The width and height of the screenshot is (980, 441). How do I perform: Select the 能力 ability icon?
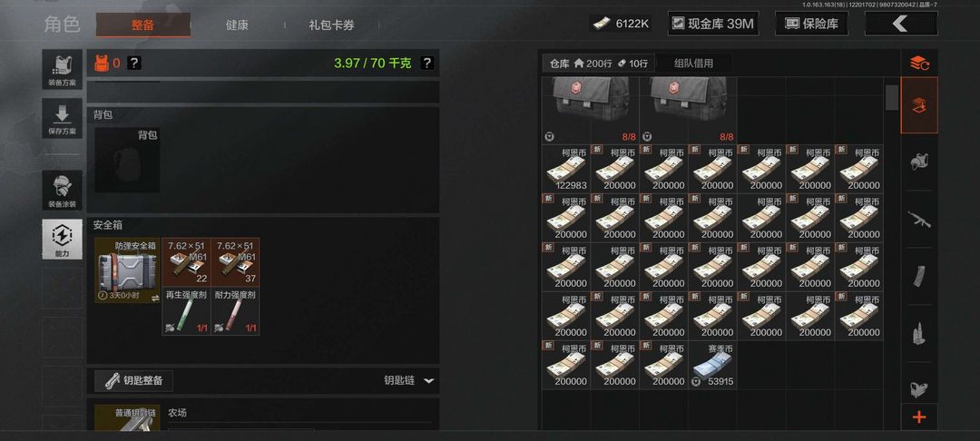(62, 239)
